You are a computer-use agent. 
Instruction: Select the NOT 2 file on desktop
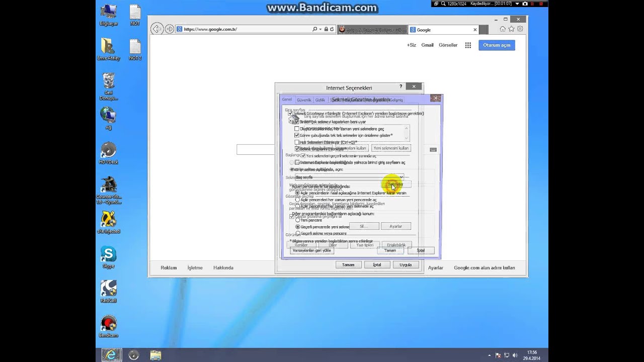(135, 49)
